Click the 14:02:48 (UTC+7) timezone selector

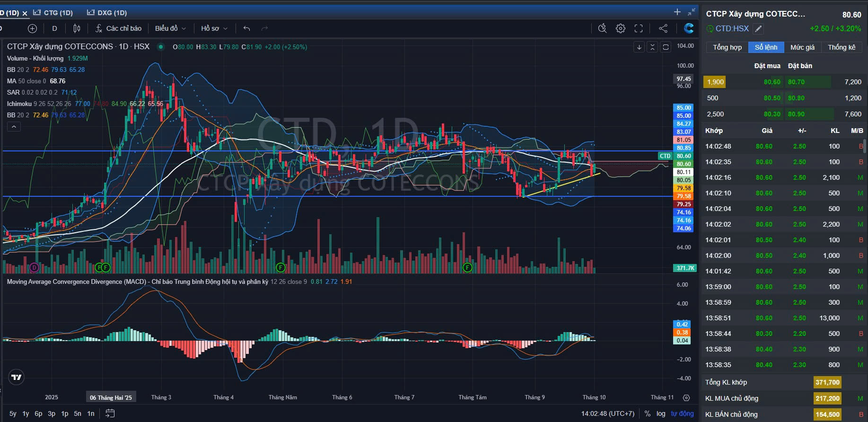click(x=607, y=413)
